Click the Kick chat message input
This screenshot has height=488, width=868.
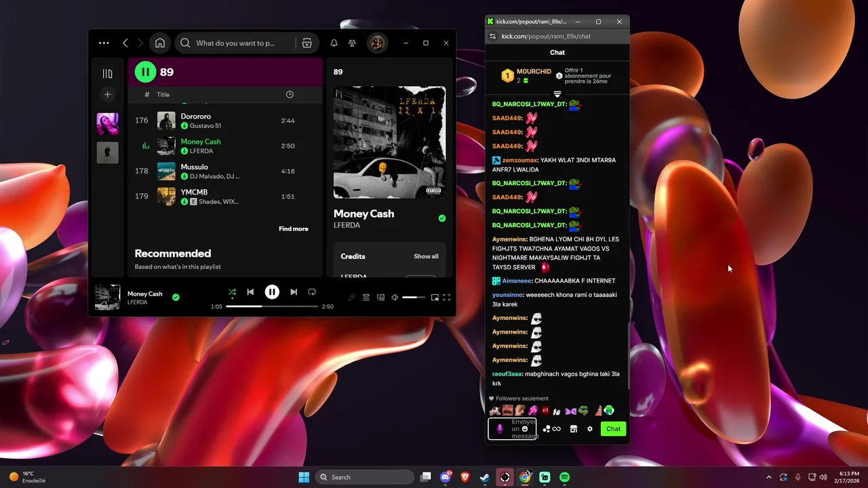[513, 428]
